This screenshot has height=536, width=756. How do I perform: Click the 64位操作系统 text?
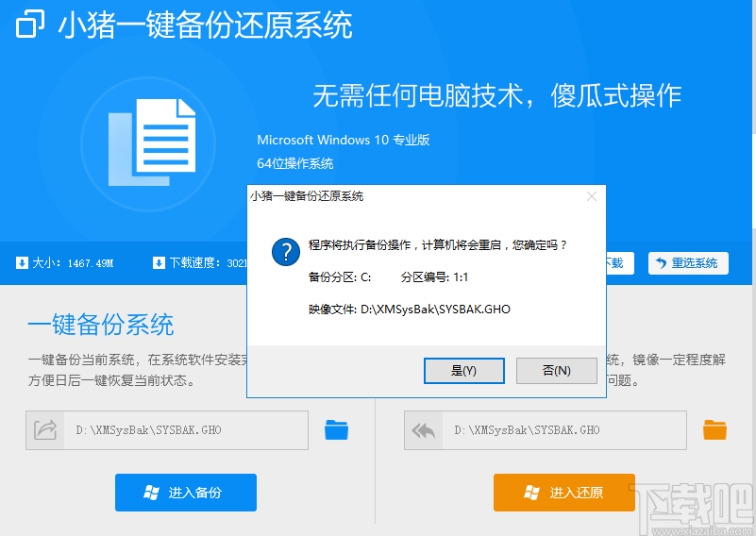pos(295,163)
